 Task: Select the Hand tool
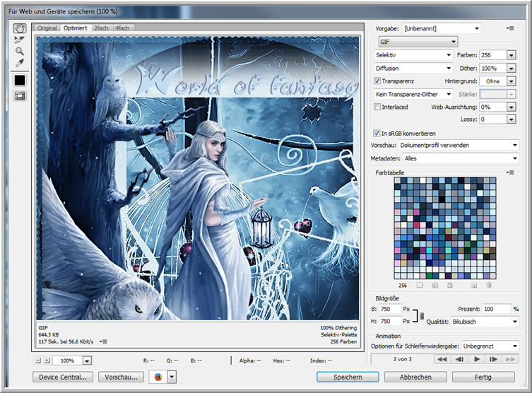[20, 28]
